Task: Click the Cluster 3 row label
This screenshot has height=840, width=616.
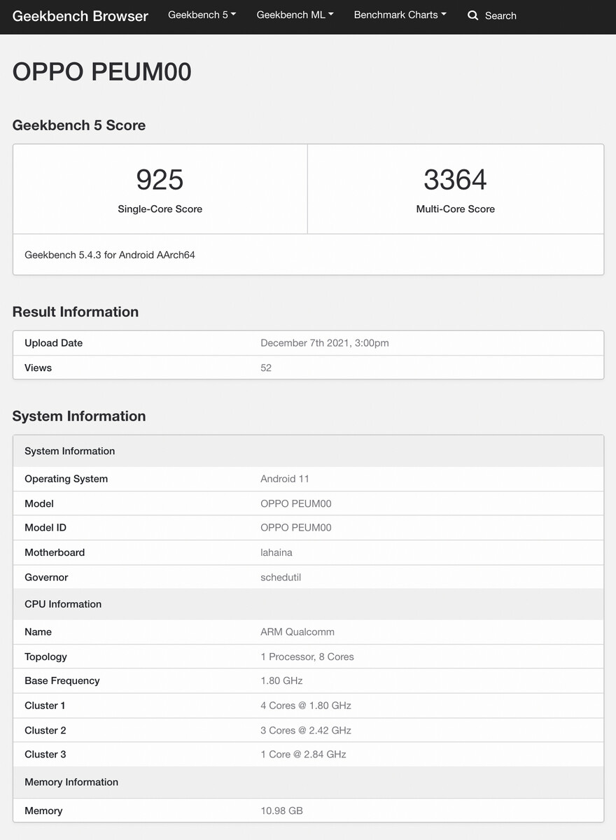Action: 45,754
